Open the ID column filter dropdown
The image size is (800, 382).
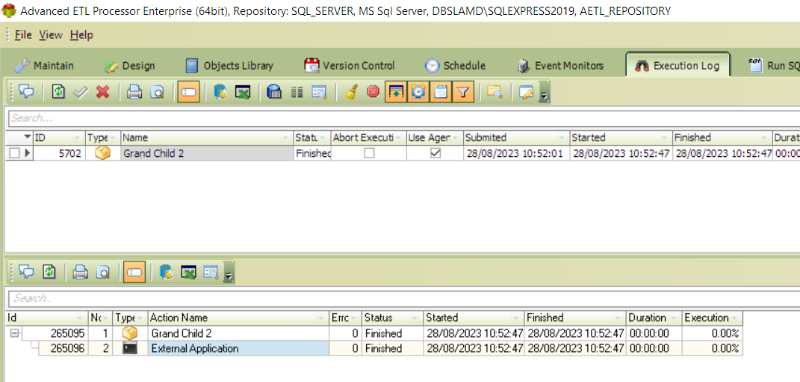point(78,138)
